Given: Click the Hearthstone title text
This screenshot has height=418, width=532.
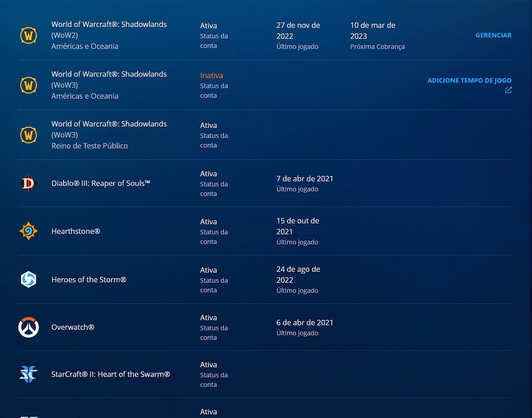Looking at the screenshot, I should click(x=76, y=231).
